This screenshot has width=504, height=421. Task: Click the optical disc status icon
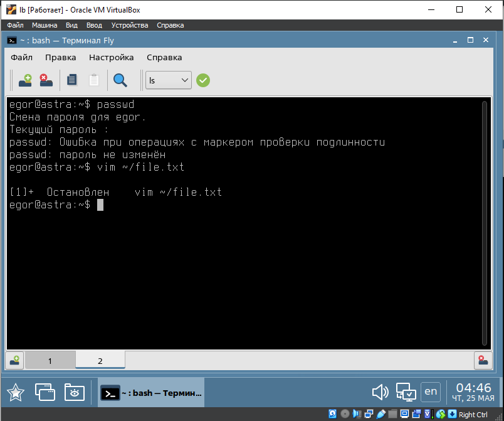345,414
